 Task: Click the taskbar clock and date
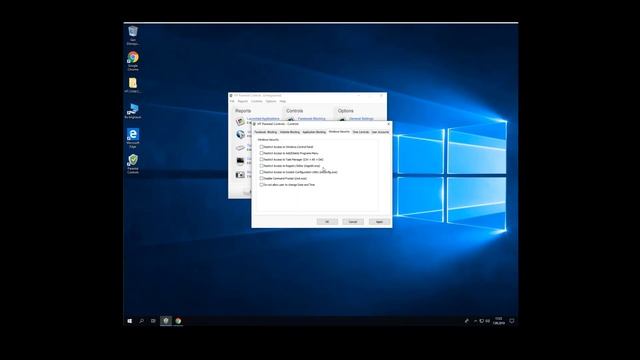point(498,321)
